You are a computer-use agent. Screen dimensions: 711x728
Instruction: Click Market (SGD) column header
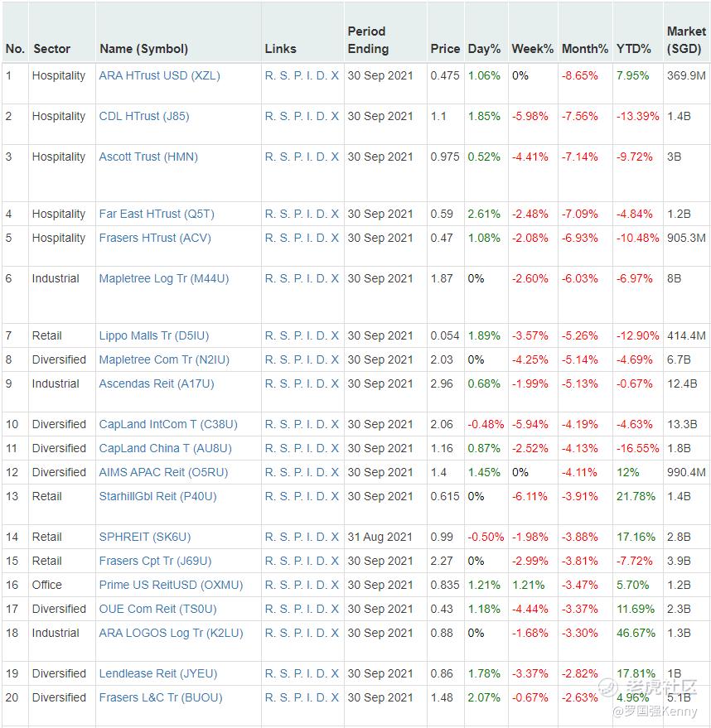[x=686, y=40]
